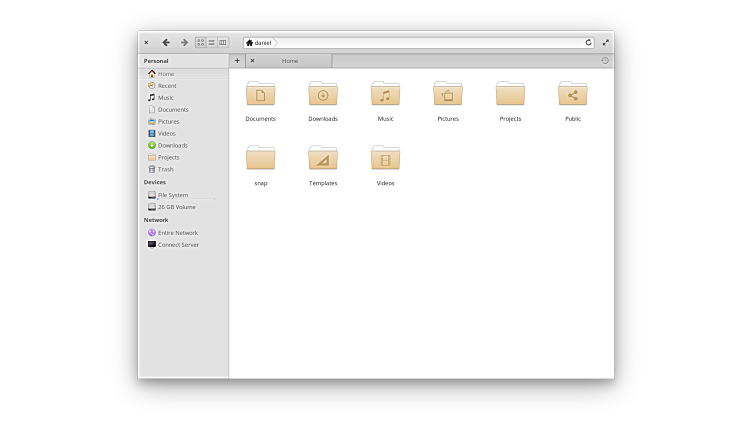
Task: Switch to list view mode
Action: point(211,43)
